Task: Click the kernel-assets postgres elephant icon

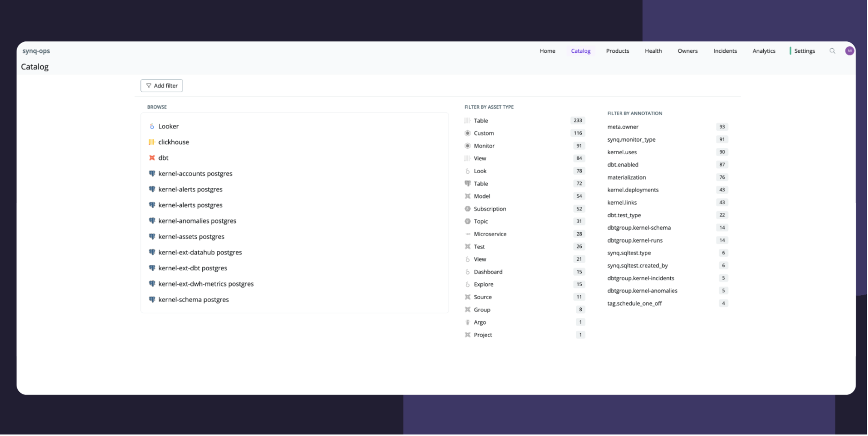Action: (x=152, y=237)
